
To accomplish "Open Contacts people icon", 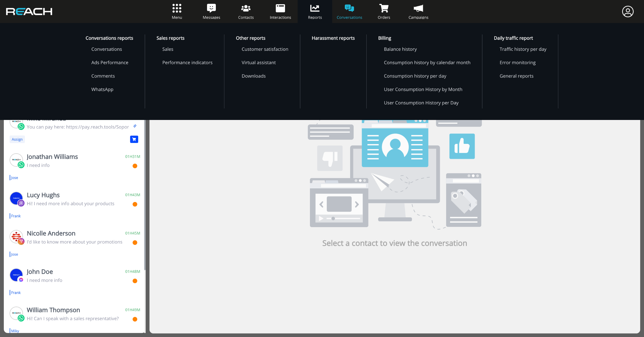I will tap(246, 8).
